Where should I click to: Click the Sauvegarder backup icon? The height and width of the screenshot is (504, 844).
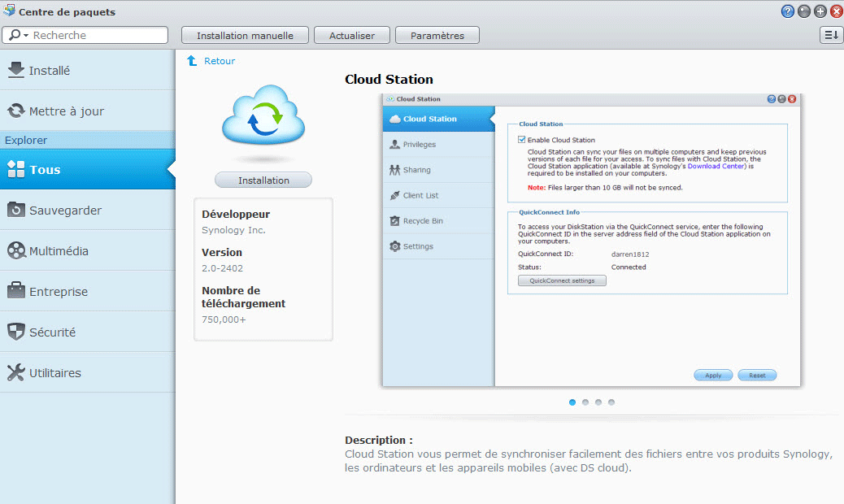tap(16, 210)
